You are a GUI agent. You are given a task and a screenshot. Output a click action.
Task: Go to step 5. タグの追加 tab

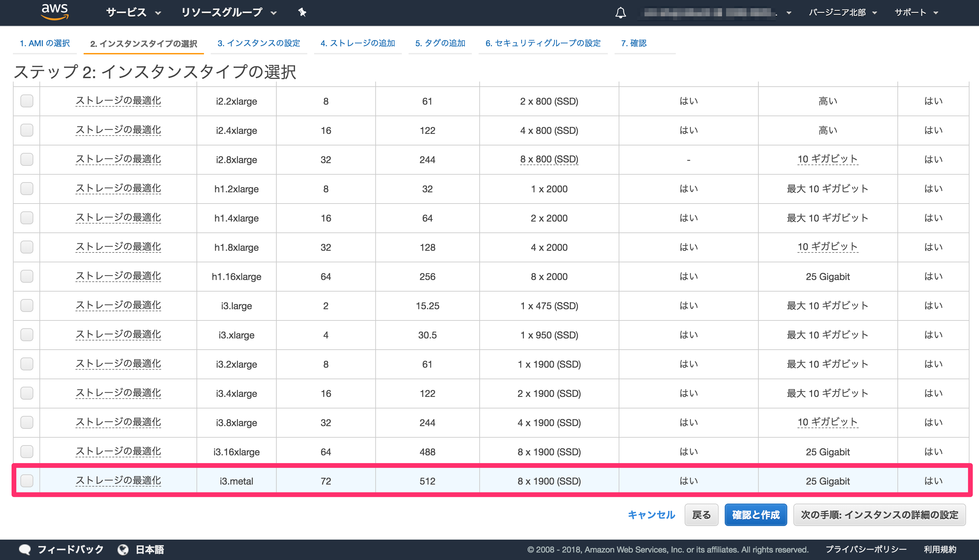440,43
